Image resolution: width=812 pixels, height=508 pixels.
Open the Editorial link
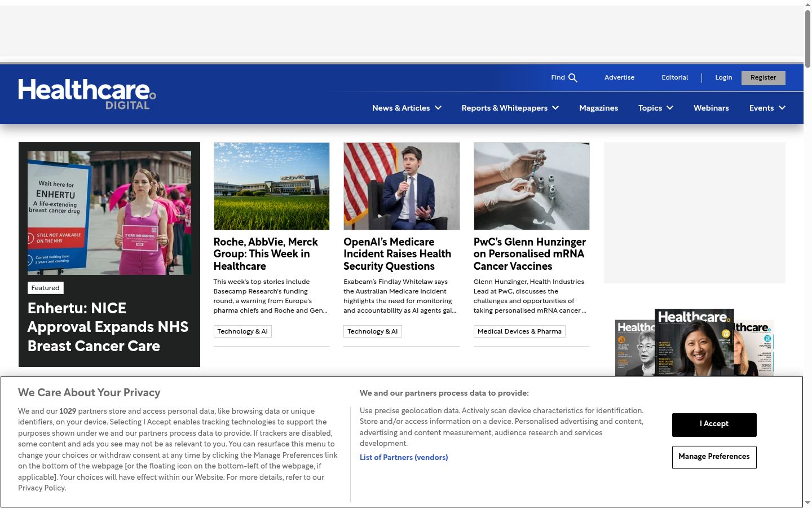675,78
